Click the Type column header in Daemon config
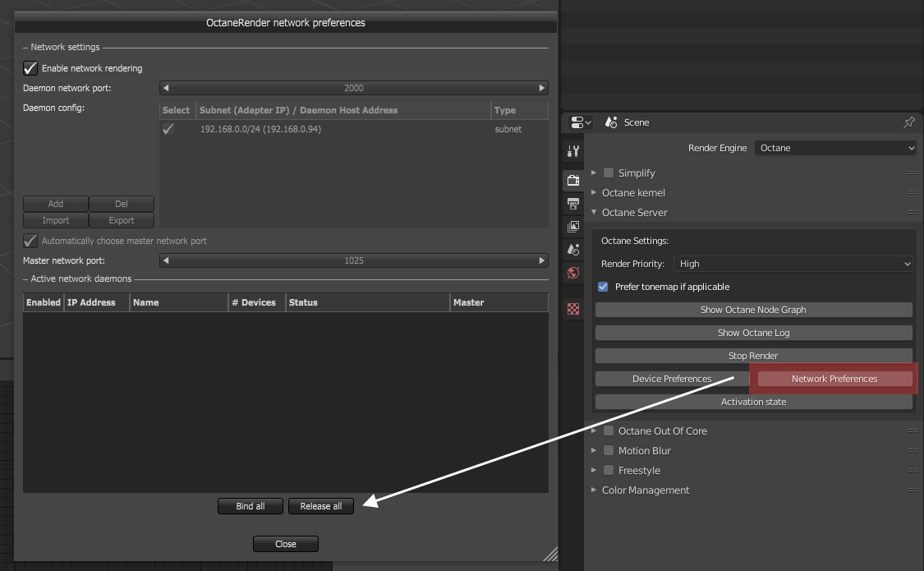The image size is (924, 571). tap(520, 110)
